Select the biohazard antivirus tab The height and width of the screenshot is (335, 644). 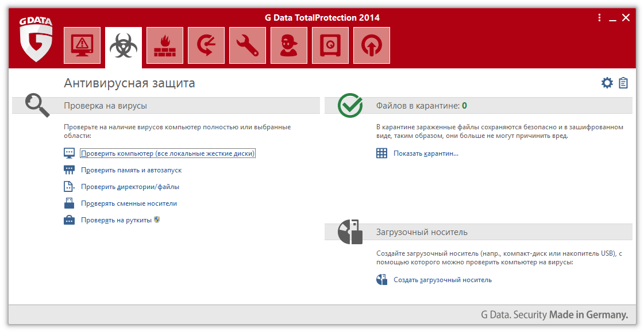124,46
